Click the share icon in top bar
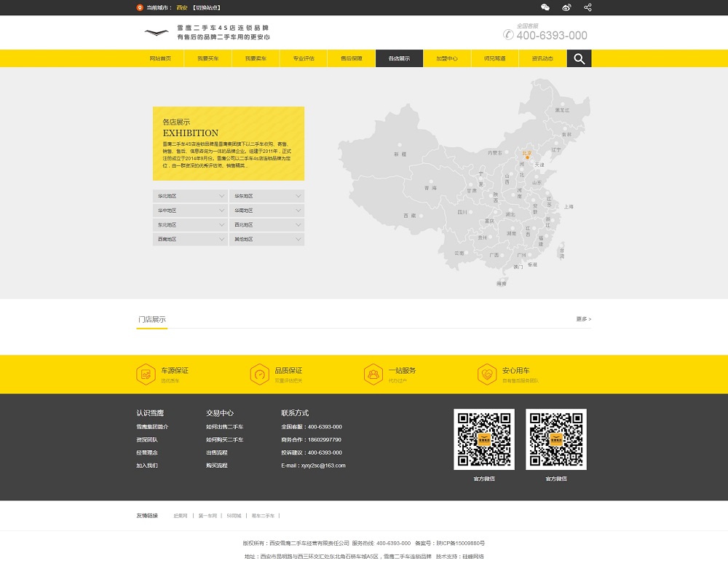 (587, 7)
